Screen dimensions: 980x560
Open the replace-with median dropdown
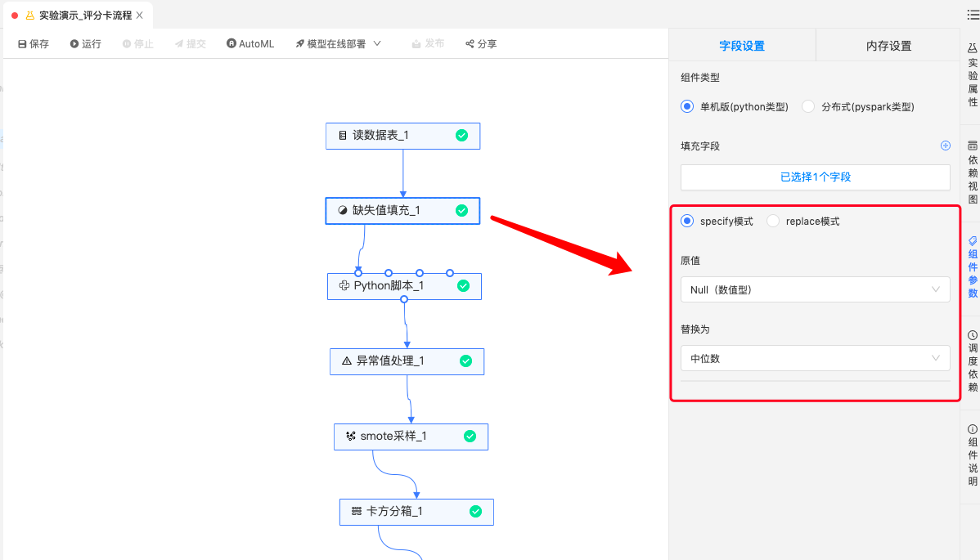click(815, 358)
